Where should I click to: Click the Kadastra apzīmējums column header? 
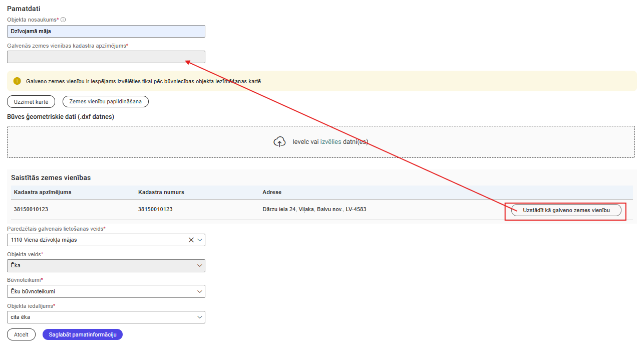pos(43,192)
